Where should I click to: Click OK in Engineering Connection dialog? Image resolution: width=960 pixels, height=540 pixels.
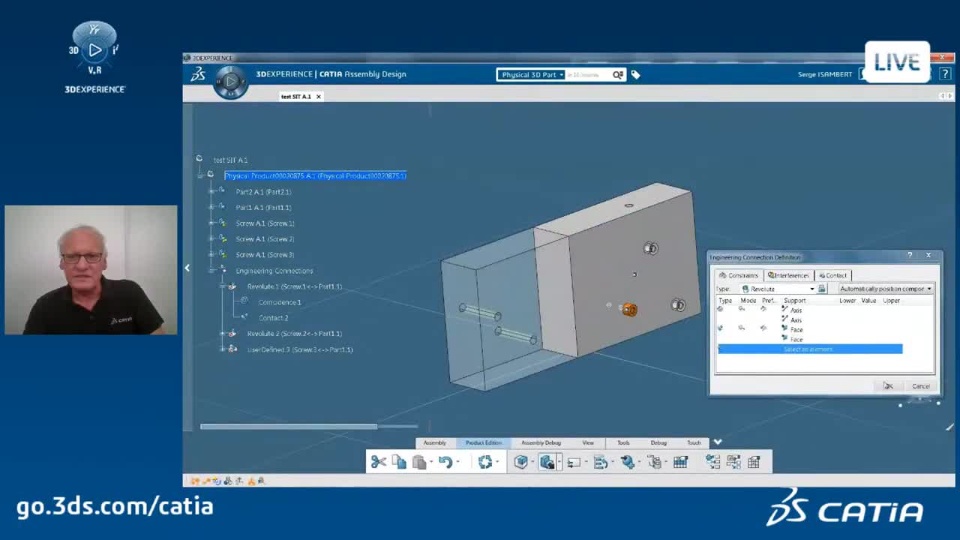point(888,386)
